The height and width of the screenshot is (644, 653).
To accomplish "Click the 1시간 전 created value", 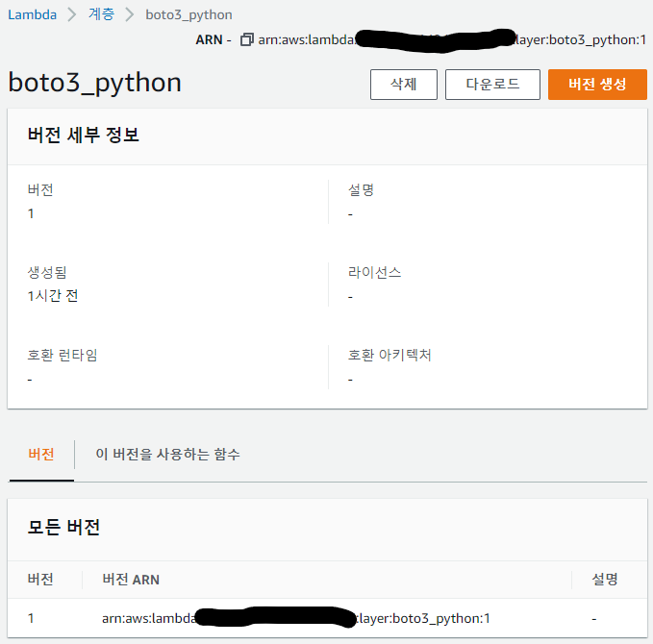I will click(x=53, y=296).
